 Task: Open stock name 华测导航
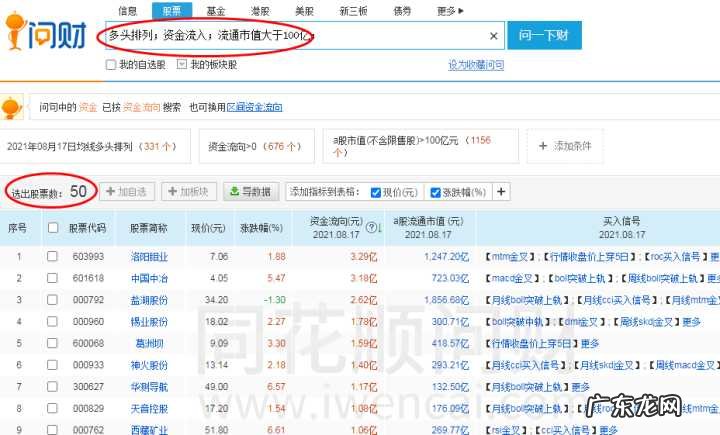[x=149, y=387]
